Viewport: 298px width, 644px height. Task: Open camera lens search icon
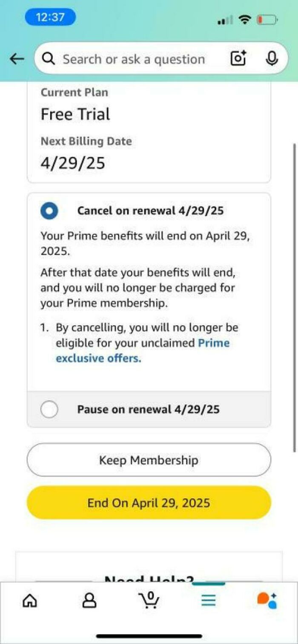coord(238,59)
